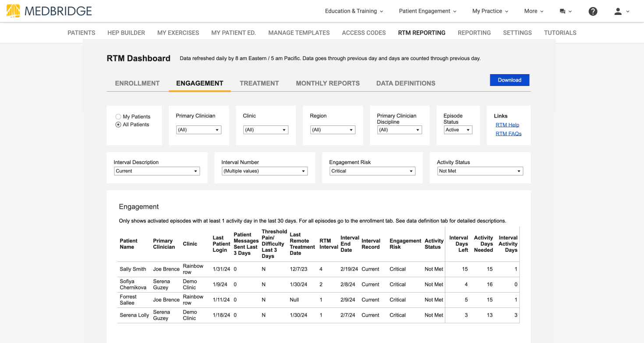
Task: Click the 1/31/24 last login cell
Action: [x=221, y=269]
